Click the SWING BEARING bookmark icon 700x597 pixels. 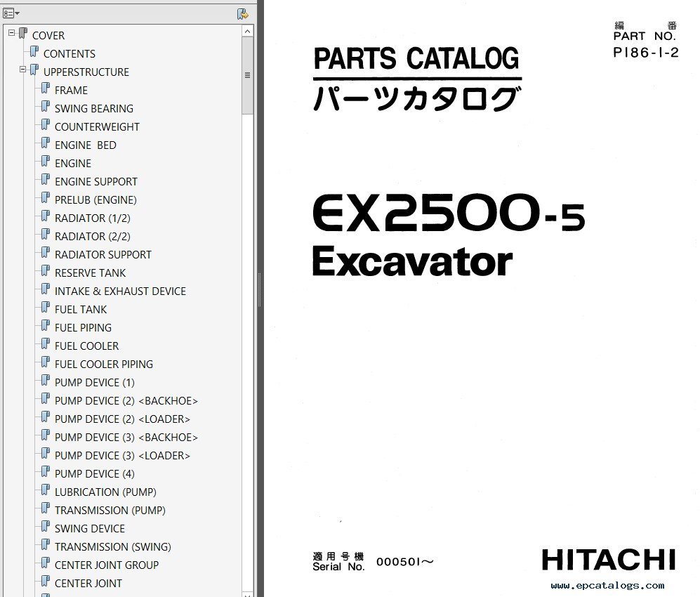[x=45, y=107]
